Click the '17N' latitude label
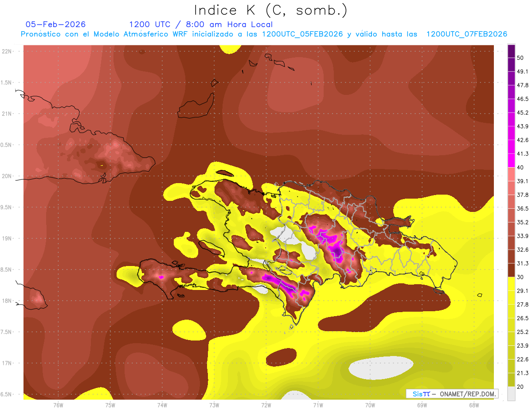Screen dimensions: 532x411 pyautogui.click(x=7, y=363)
